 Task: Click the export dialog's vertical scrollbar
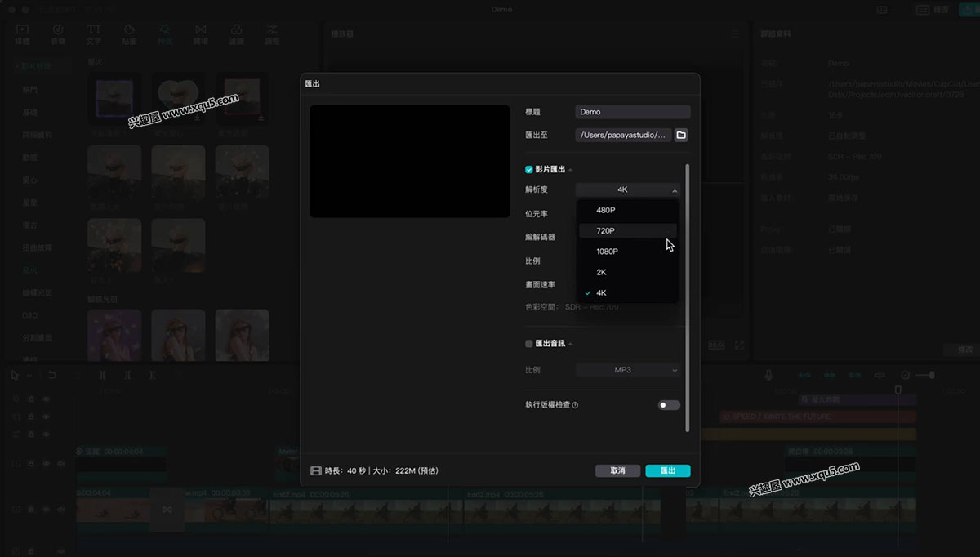(x=688, y=298)
